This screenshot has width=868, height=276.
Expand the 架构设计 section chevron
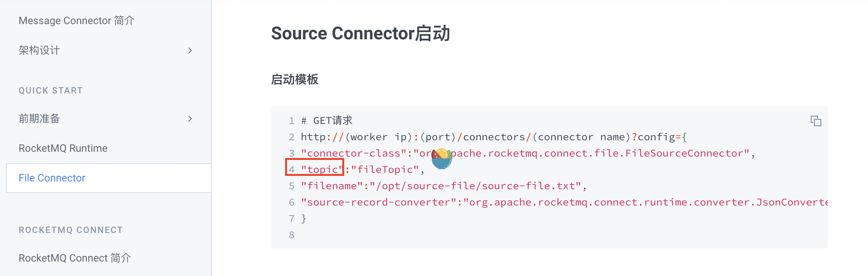190,50
